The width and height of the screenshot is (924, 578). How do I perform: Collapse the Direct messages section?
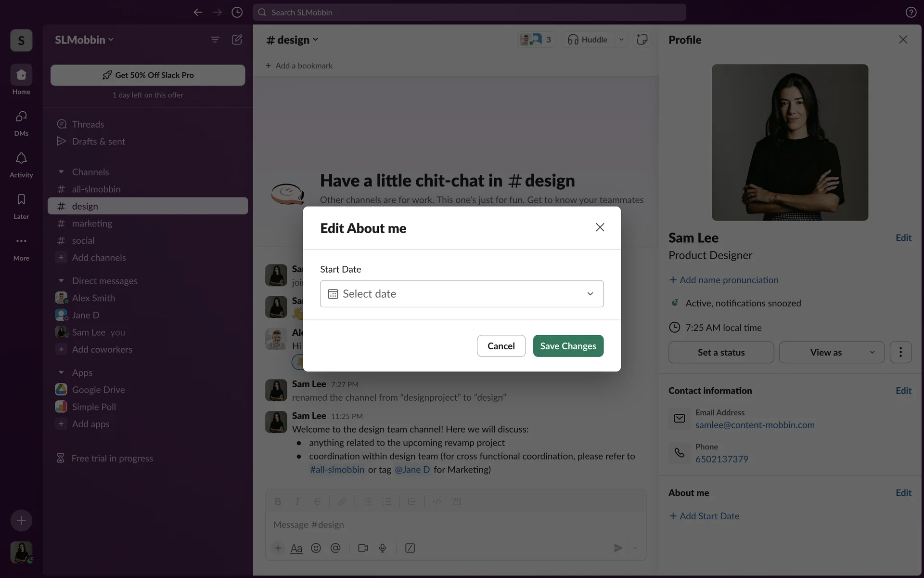[61, 281]
